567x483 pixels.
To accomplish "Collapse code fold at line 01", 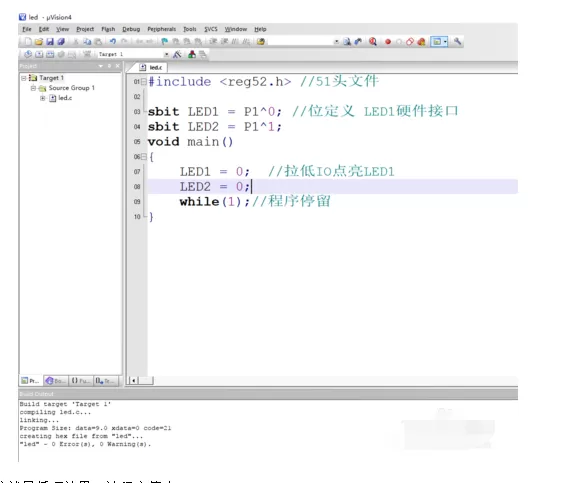I will coord(144,82).
